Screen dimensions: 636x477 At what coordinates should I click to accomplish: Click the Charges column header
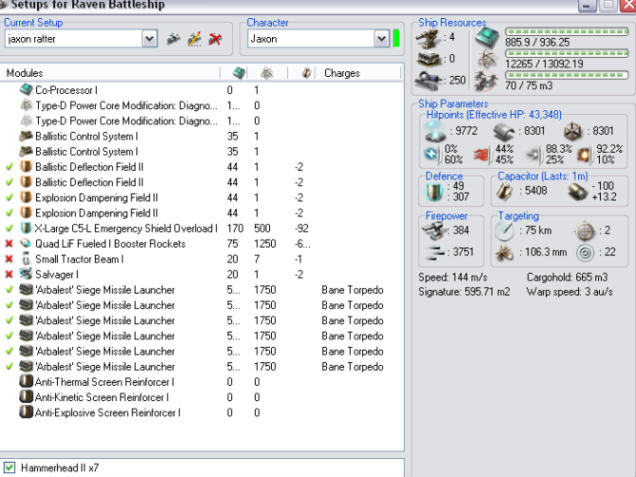[x=359, y=73]
